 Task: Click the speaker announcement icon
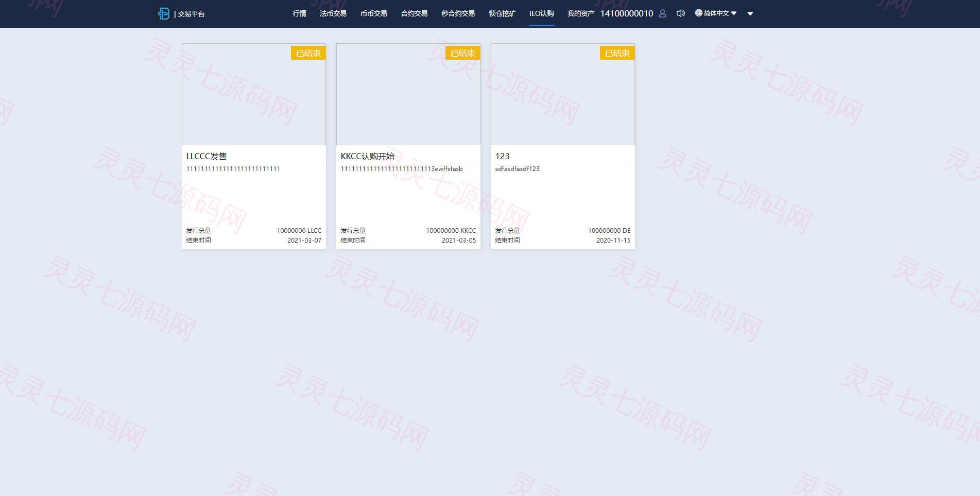[x=681, y=13]
